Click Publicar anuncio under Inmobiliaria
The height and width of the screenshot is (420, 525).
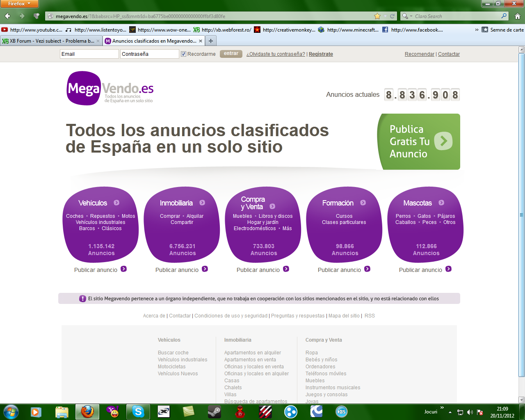tap(177, 270)
